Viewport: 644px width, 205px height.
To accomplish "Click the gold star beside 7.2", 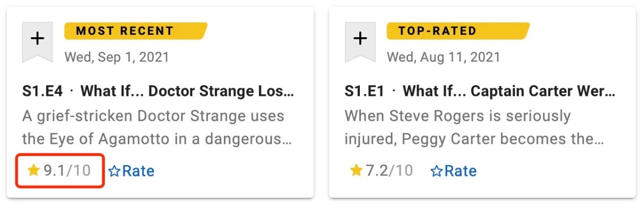I will click(356, 170).
